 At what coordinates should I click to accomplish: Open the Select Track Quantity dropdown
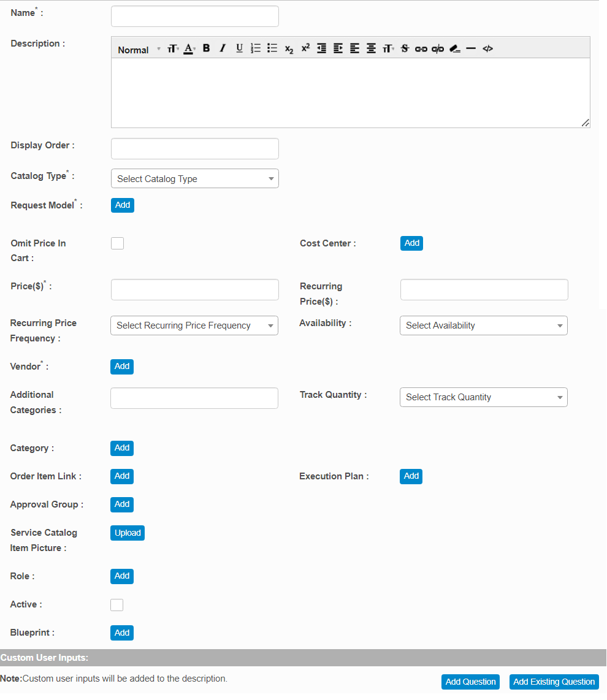[x=483, y=397]
